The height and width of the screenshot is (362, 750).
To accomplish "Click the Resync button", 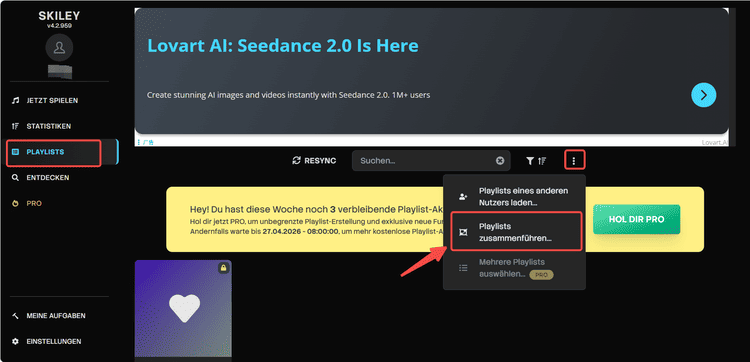I will [314, 161].
